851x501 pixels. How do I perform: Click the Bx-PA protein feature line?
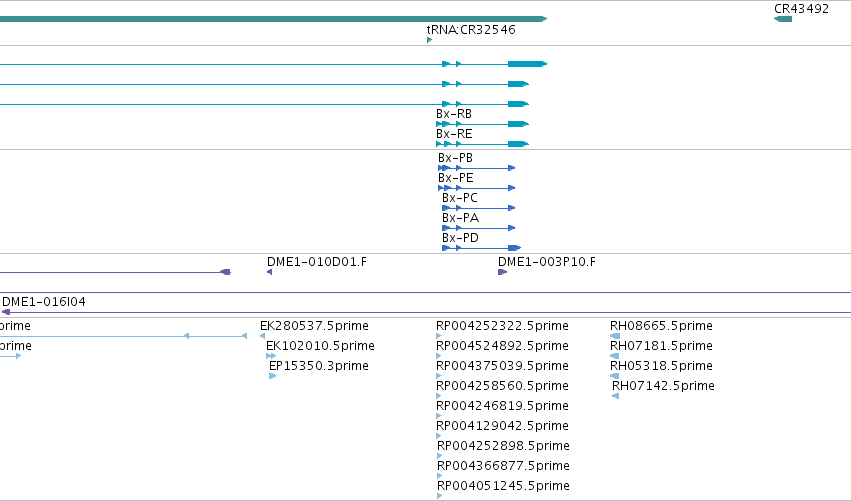pos(479,228)
